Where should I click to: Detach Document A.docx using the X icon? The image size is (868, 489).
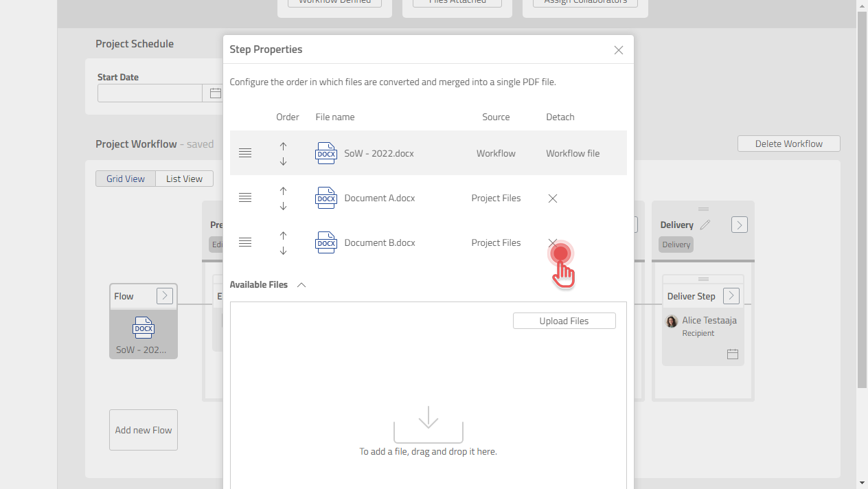(x=552, y=198)
